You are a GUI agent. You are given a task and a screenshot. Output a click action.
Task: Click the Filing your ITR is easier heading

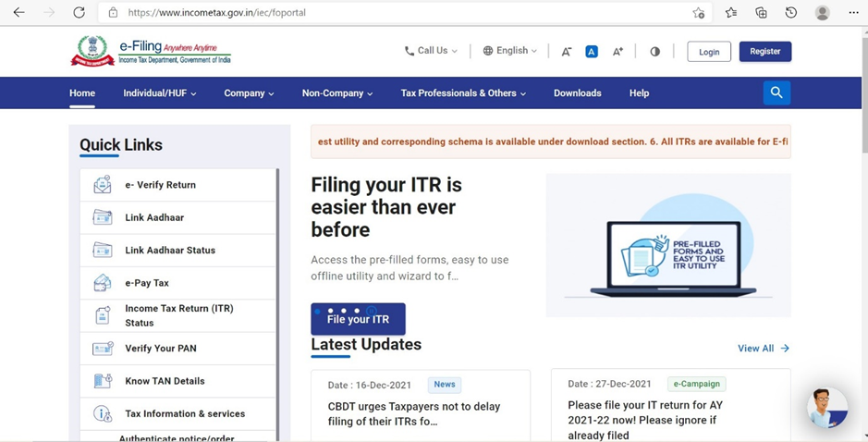[386, 207]
